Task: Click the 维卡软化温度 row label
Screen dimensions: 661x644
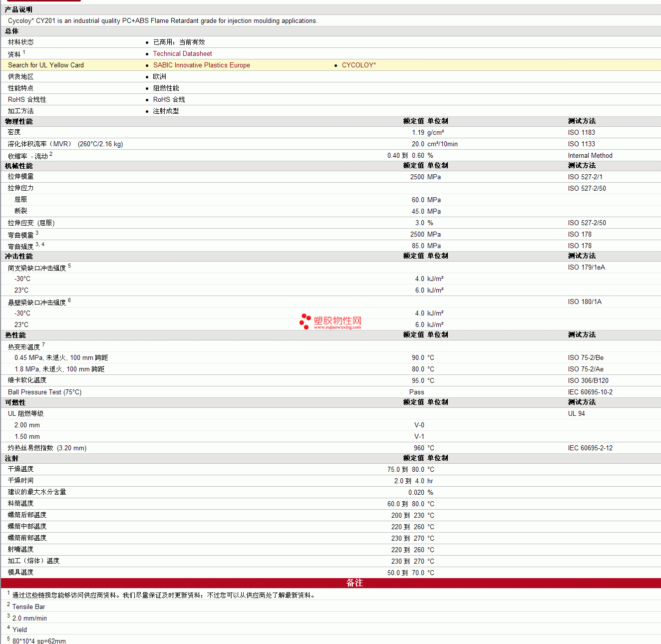Action: click(x=27, y=380)
